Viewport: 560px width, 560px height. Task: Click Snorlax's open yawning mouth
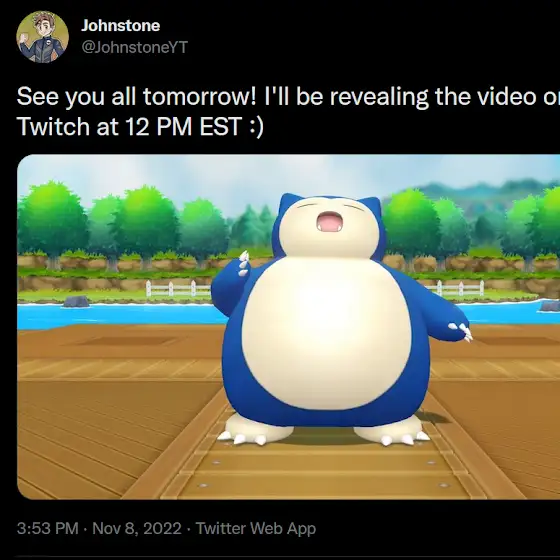330,222
